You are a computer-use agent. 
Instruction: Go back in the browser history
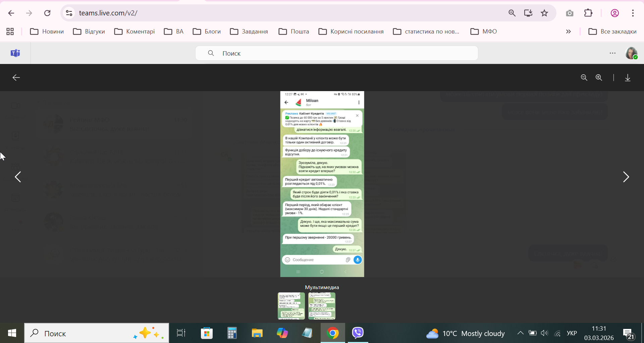coord(11,13)
